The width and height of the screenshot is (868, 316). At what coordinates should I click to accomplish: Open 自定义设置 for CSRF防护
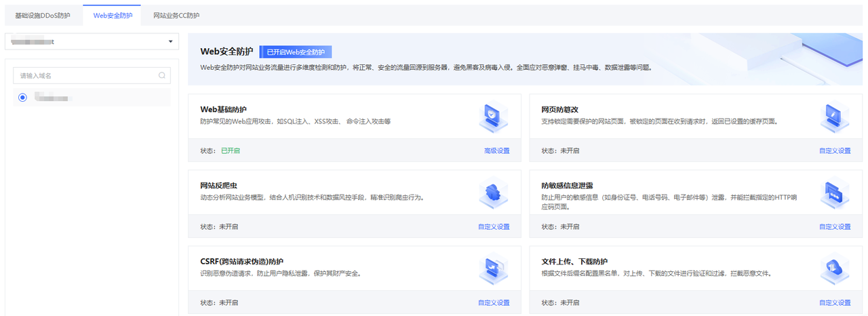coord(494,302)
